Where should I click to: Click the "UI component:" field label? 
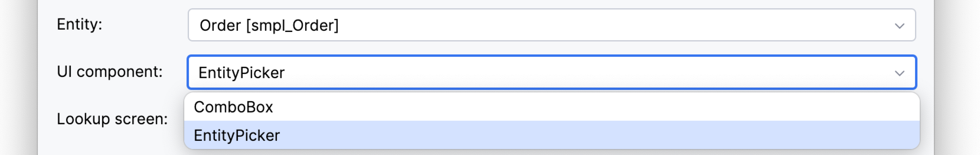point(110,72)
